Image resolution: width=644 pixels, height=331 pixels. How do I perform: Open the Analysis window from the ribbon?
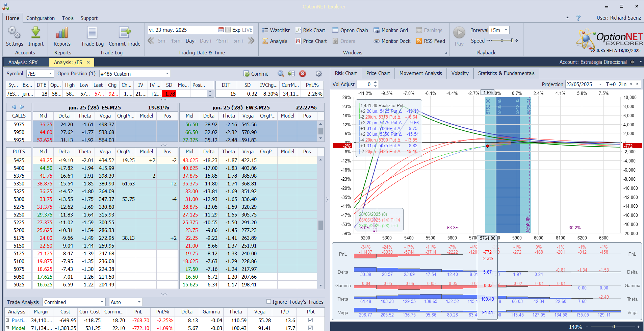pos(275,41)
